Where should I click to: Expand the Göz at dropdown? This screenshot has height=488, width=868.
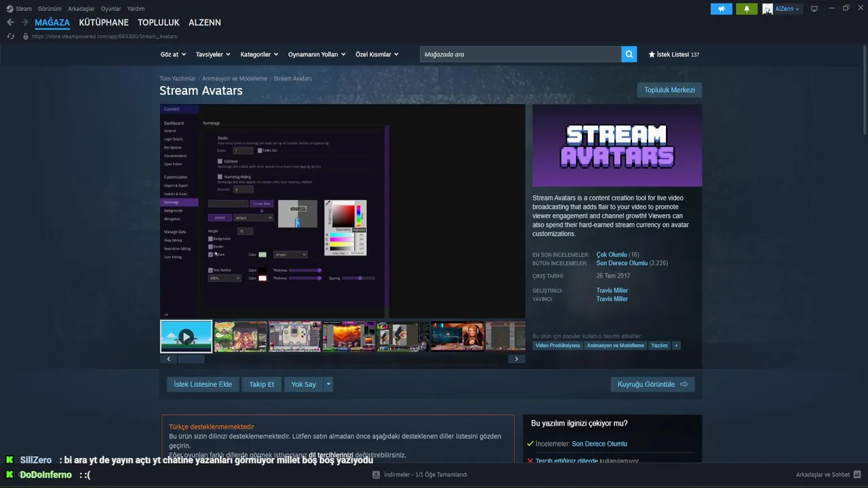click(174, 54)
